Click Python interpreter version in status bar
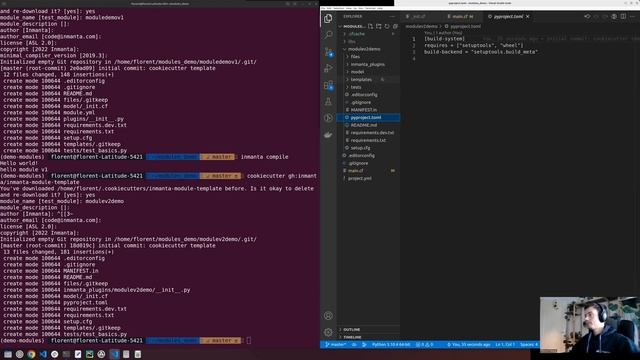Viewport: 640px width, 360px height. tap(391, 344)
